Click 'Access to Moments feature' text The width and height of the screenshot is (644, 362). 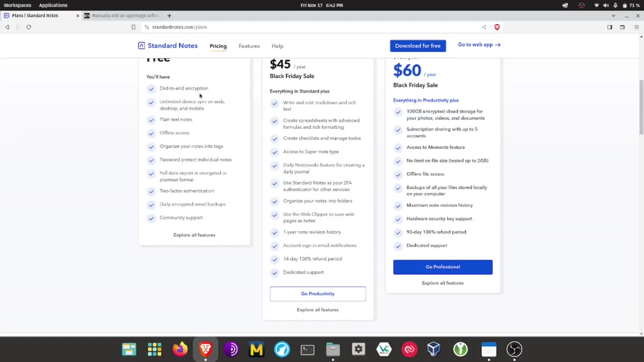[436, 147]
